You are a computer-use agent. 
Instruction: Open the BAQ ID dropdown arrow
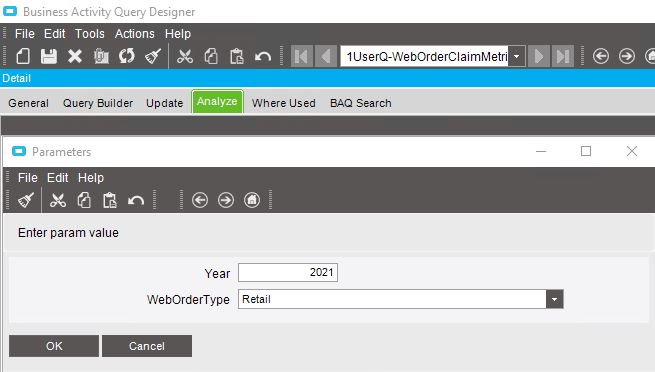516,56
